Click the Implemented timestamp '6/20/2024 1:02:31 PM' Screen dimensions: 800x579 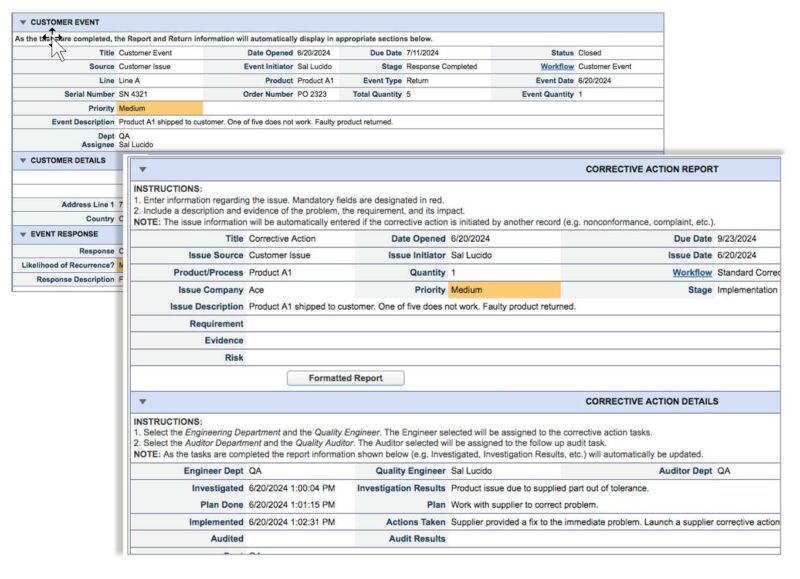pyautogui.click(x=292, y=523)
